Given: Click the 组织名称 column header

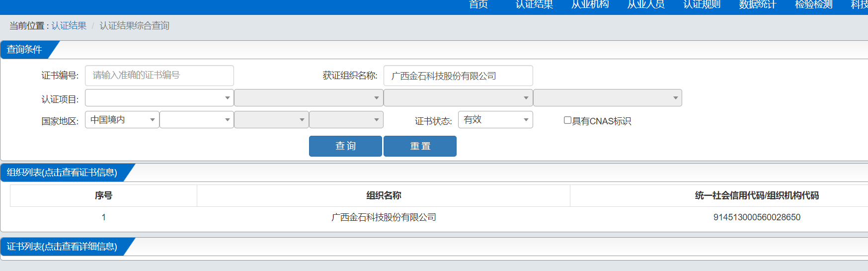Looking at the screenshot, I should [384, 196].
